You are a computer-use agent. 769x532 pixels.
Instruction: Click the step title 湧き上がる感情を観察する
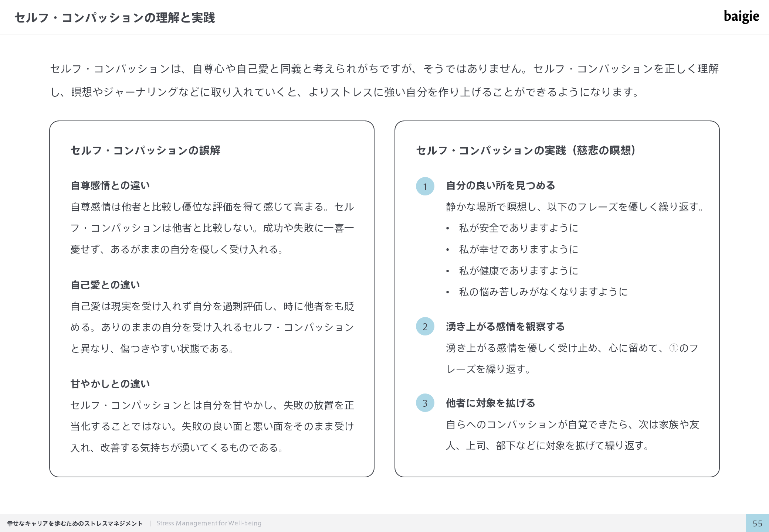tap(505, 327)
